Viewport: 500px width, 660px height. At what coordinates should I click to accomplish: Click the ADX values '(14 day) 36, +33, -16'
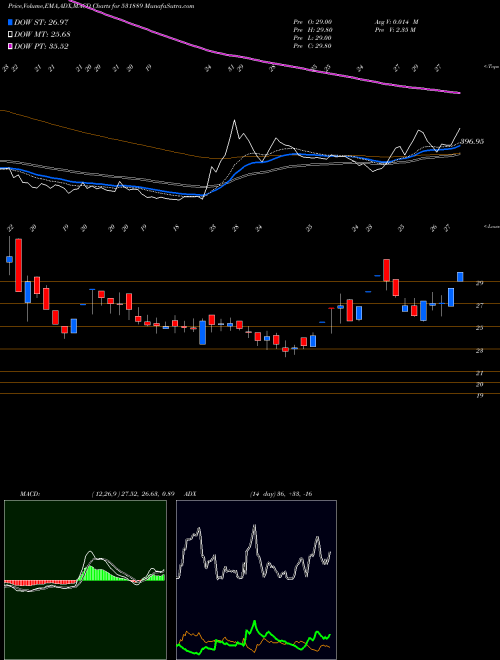(x=281, y=494)
